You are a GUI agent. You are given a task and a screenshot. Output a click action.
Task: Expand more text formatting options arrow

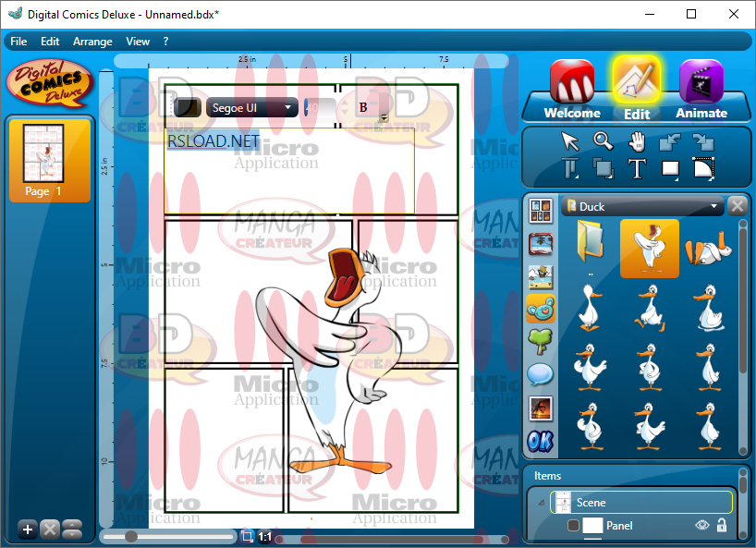pyautogui.click(x=384, y=117)
